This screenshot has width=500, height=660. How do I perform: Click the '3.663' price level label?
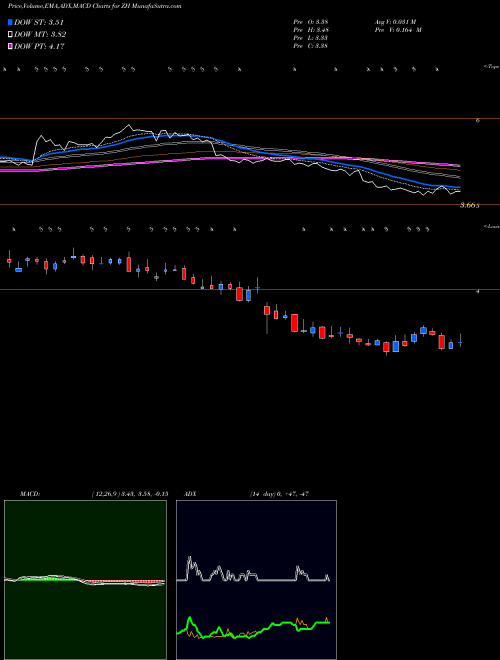470,205
